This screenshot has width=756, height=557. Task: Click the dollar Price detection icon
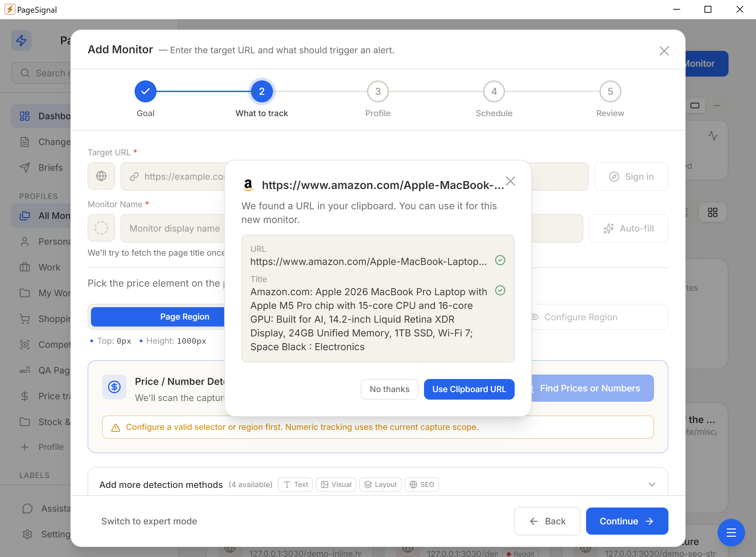(x=114, y=387)
